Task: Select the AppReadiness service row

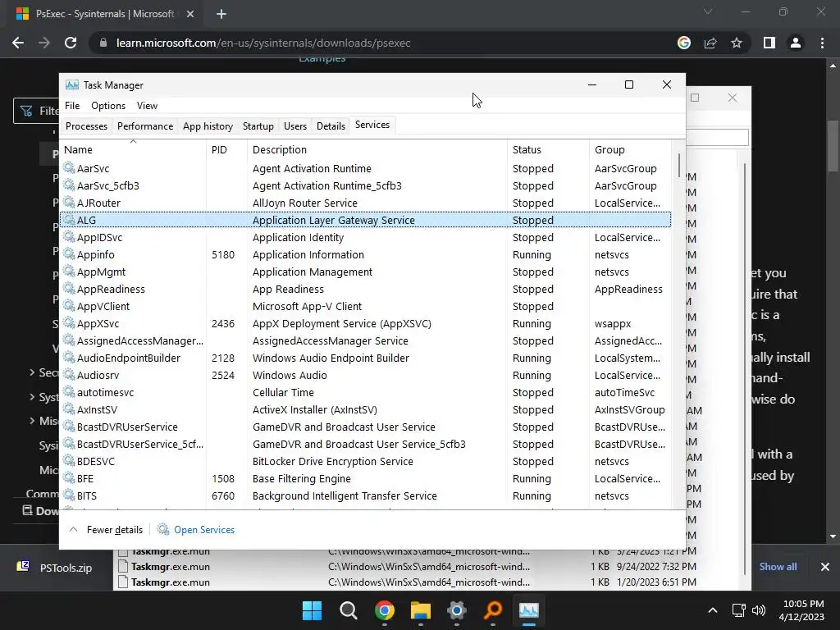Action: coord(365,289)
